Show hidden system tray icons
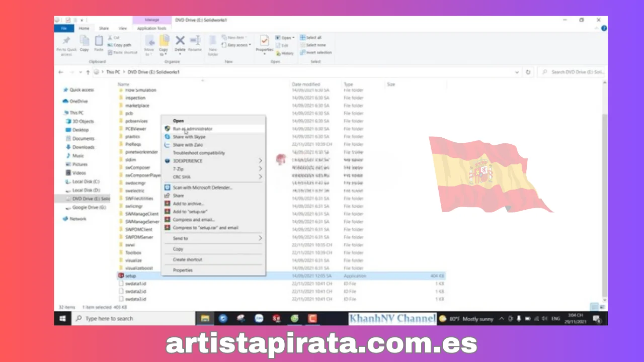Screen dimensions: 644x362 502,318
